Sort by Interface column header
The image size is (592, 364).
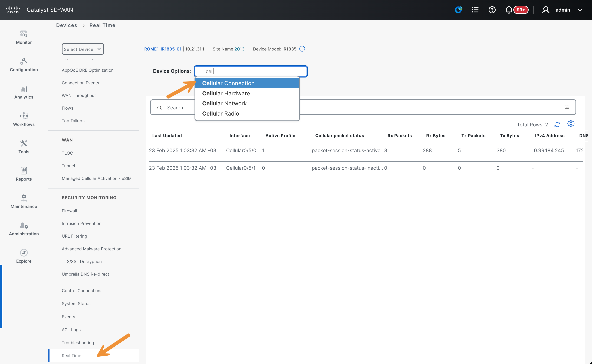tap(239, 136)
